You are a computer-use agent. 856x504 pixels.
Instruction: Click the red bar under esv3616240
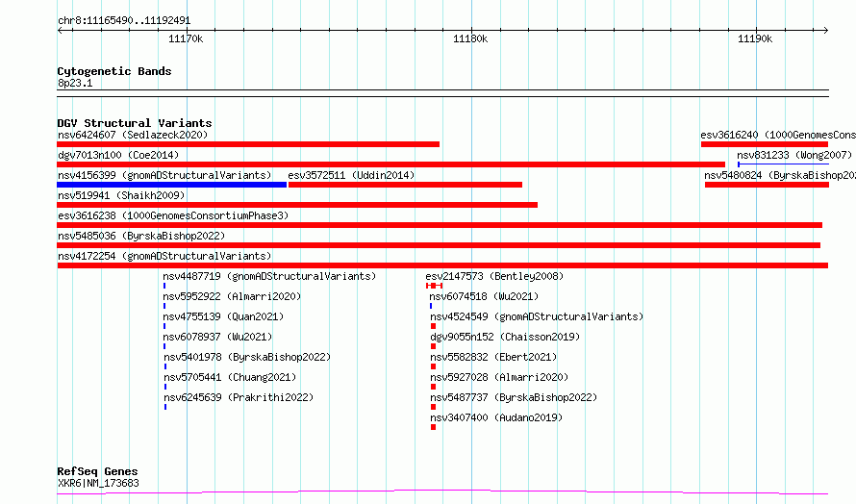(x=765, y=144)
